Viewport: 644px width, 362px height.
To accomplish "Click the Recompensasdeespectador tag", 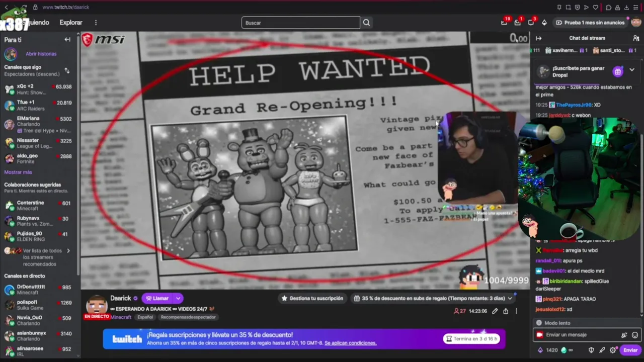I will click(188, 317).
